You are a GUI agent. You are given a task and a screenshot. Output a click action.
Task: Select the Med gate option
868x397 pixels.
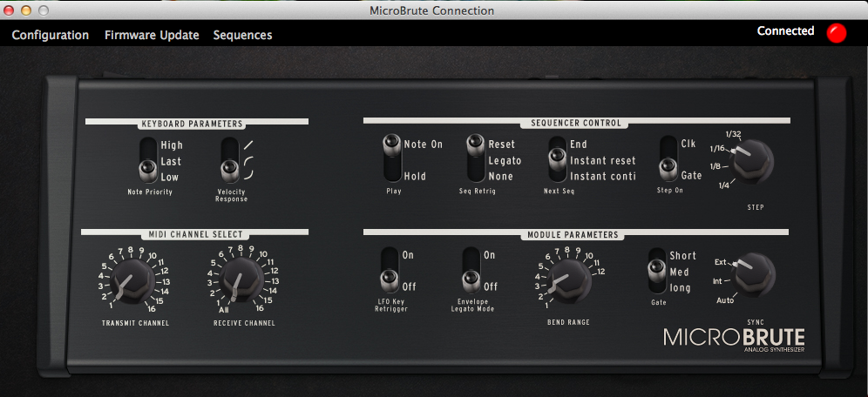pyautogui.click(x=679, y=272)
